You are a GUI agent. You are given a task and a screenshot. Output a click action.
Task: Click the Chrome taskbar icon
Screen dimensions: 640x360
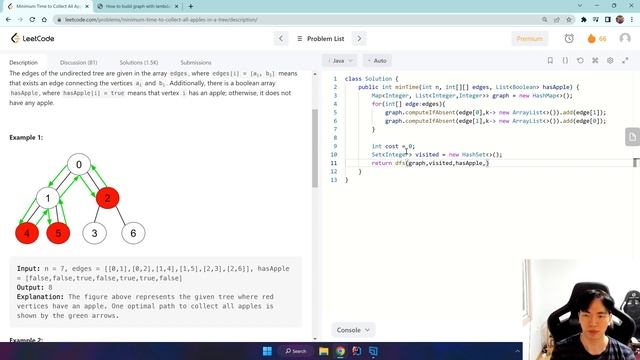pos(340,351)
